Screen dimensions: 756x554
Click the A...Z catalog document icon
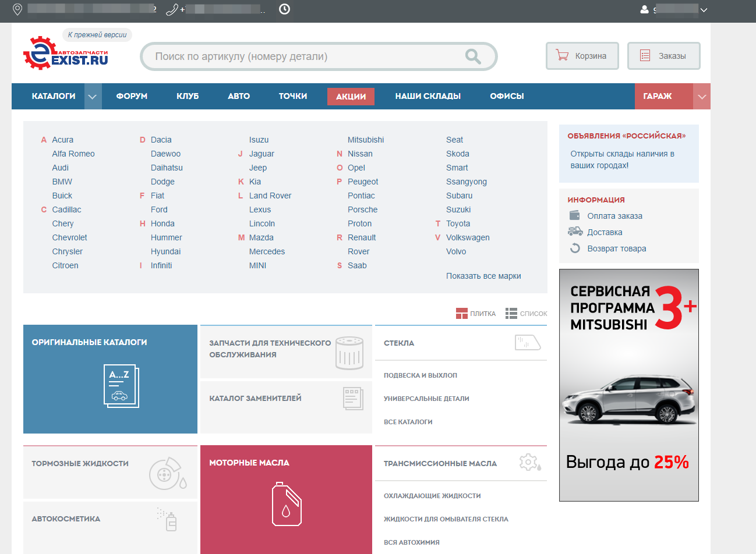[x=121, y=386]
